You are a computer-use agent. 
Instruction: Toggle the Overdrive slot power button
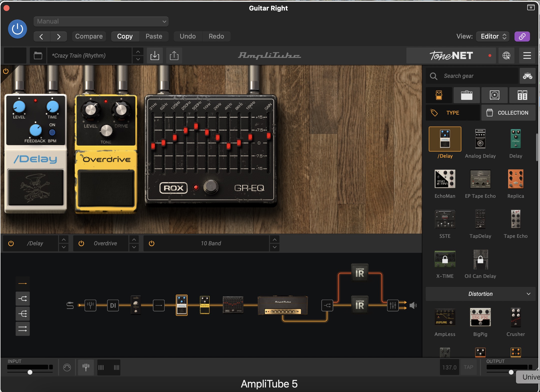coord(81,243)
